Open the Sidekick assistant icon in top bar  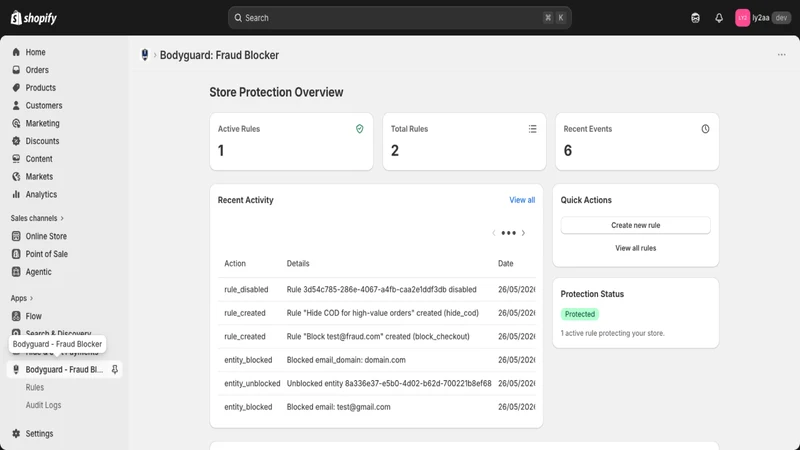tap(695, 18)
